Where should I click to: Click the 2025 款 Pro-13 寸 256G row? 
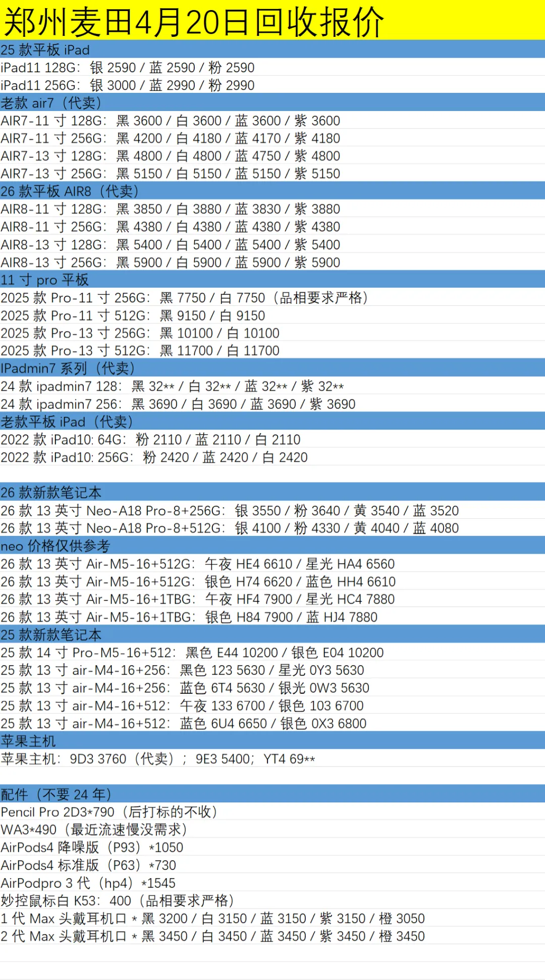coord(272,333)
